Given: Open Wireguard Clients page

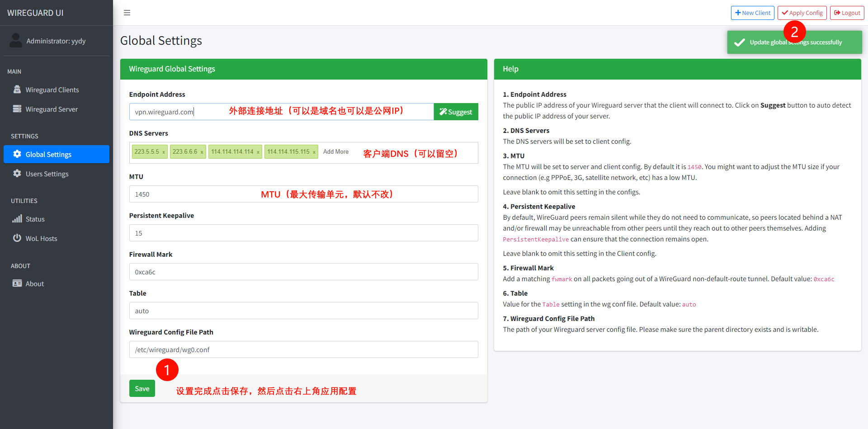Looking at the screenshot, I should coord(57,90).
